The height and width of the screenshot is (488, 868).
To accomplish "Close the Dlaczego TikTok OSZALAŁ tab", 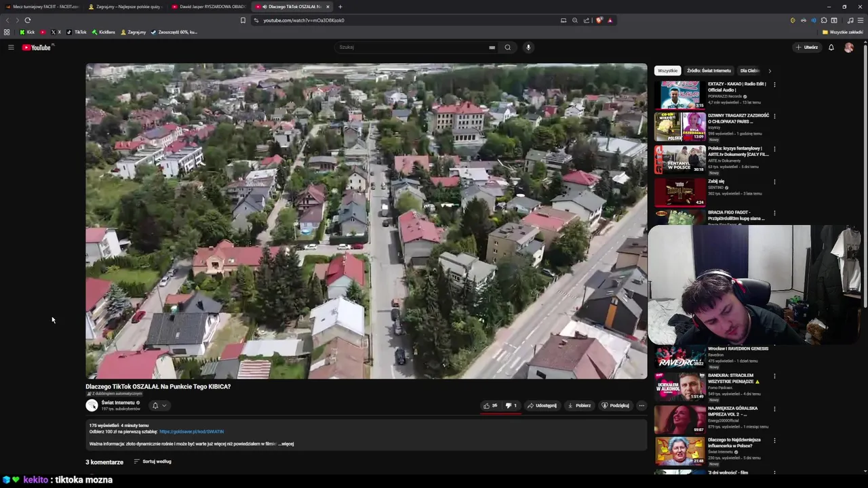I will 328,7.
